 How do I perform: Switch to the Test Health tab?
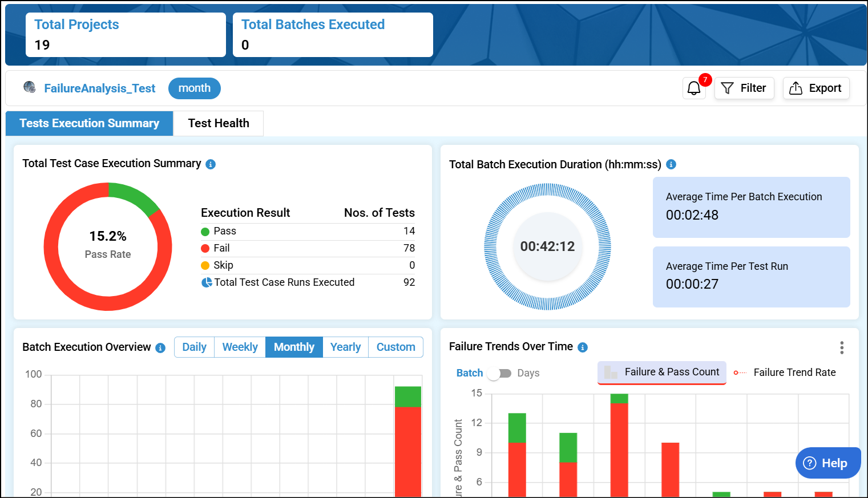219,123
